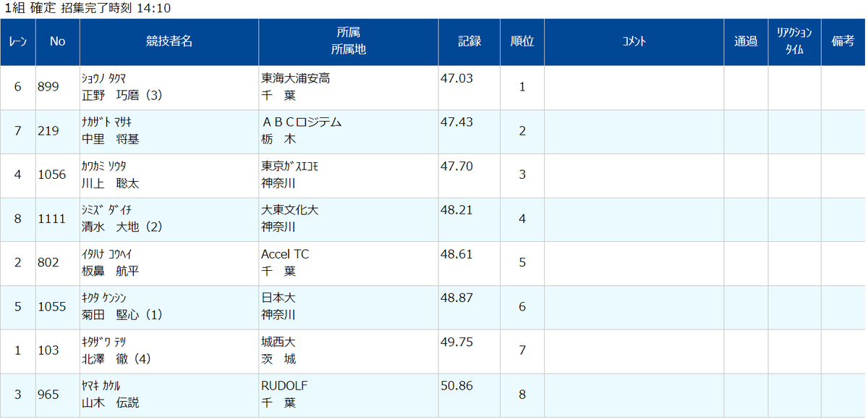Screen dimensions: 868x420
Task: Click the コメント column header
Action: (634, 42)
